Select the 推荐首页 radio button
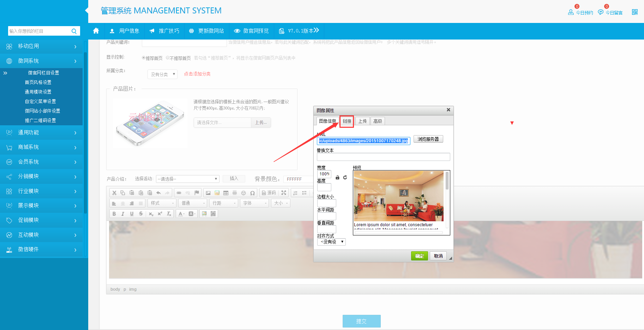Viewport: 644px width, 330px height. 144,58
